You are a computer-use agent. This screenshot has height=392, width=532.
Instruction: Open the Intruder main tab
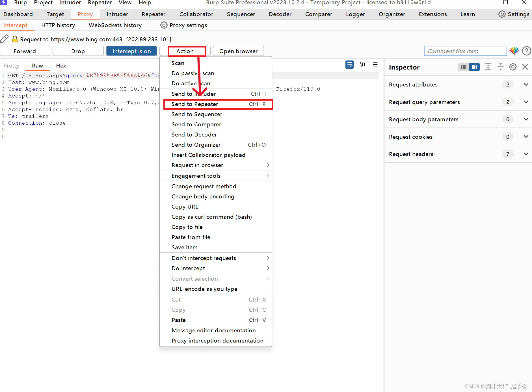tap(117, 14)
